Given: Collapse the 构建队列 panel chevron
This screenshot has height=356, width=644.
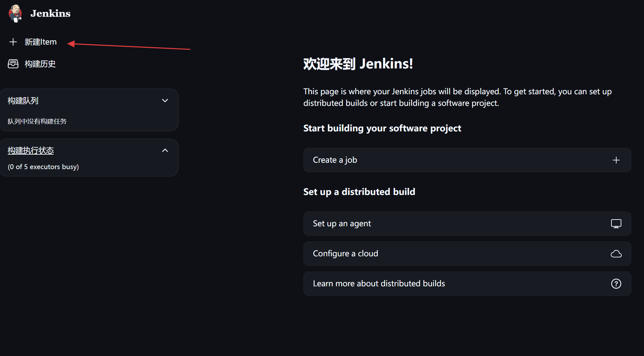Looking at the screenshot, I should click(165, 101).
